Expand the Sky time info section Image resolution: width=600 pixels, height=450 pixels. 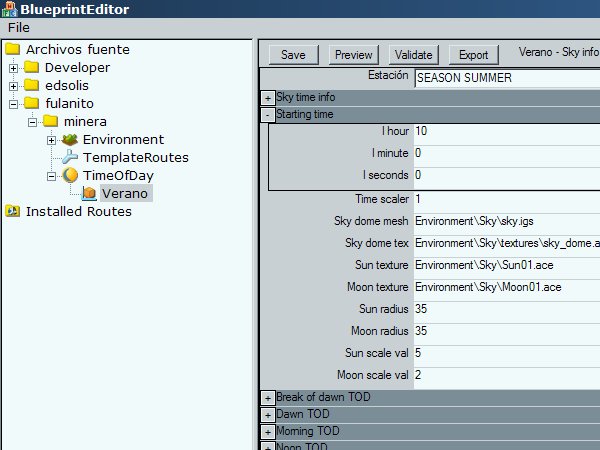[268, 98]
